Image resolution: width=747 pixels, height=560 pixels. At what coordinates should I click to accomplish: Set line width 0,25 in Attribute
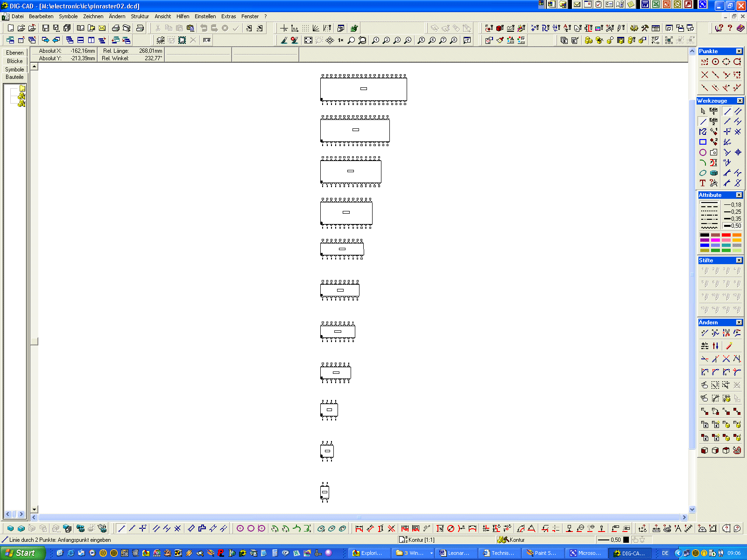[732, 212]
